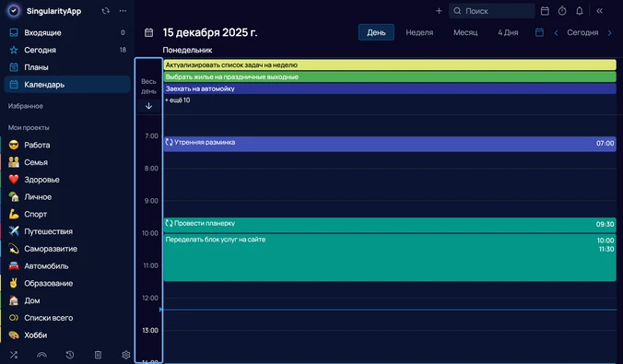
Task: Click the shuffle icon in bottom bar
Action: 14,355
